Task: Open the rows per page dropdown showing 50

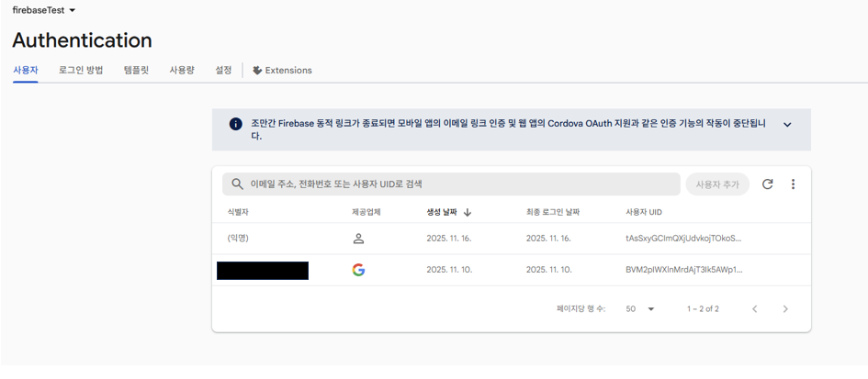Action: tap(640, 308)
